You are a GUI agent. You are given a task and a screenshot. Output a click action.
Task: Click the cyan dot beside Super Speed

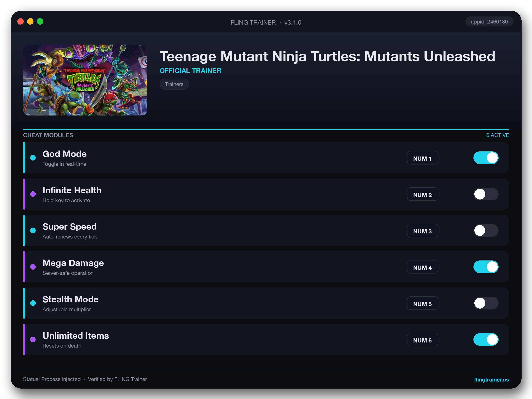[33, 230]
